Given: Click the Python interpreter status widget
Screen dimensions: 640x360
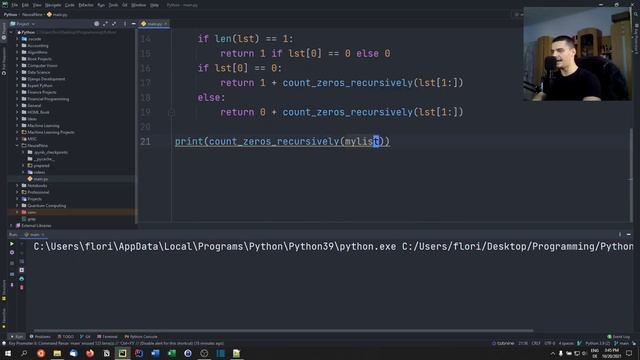Looking at the screenshot, I should click(597, 343).
